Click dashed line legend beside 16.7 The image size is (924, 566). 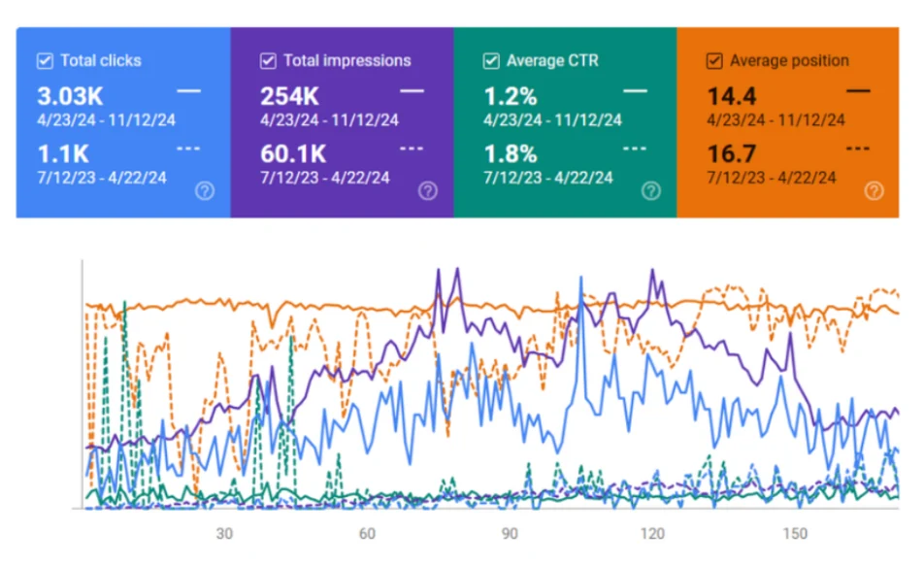858,149
